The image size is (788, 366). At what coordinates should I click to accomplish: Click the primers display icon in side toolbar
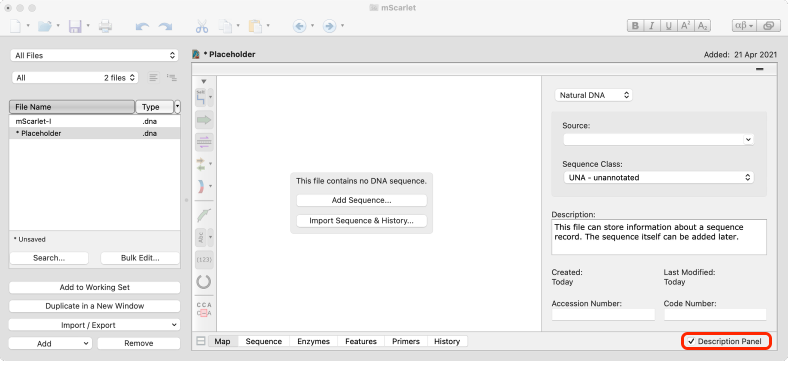(204, 143)
